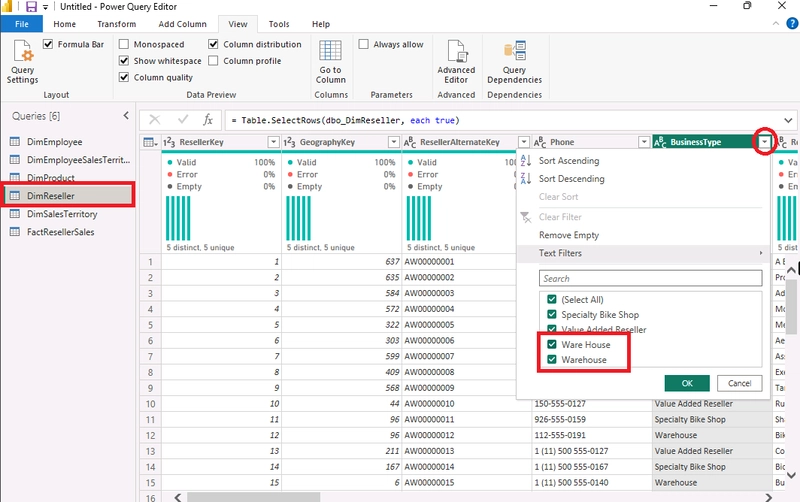Switch to the Transform tab
This screenshot has width=800, height=502.
[x=116, y=24]
